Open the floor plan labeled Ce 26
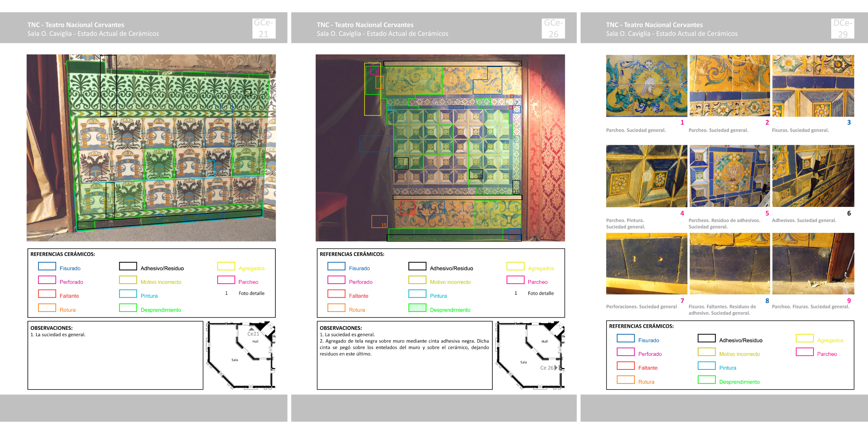The image size is (868, 434). point(530,355)
